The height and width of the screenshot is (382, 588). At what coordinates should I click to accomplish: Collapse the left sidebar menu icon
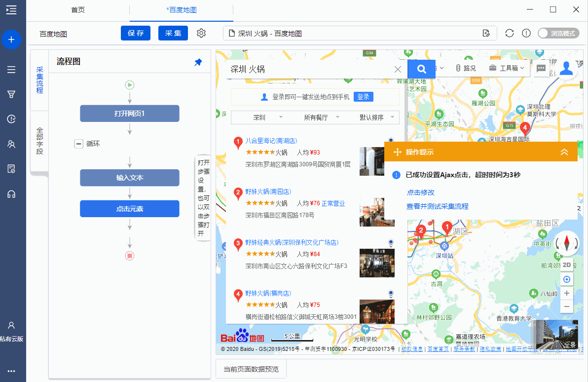[x=11, y=10]
